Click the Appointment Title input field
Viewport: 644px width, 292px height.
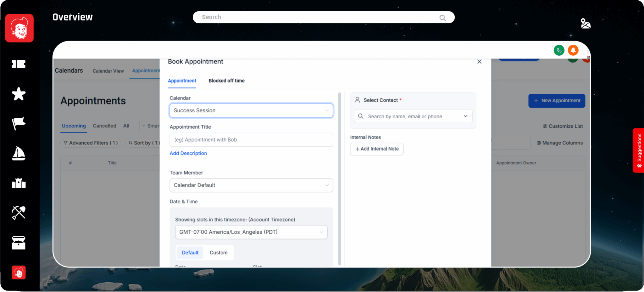point(251,140)
